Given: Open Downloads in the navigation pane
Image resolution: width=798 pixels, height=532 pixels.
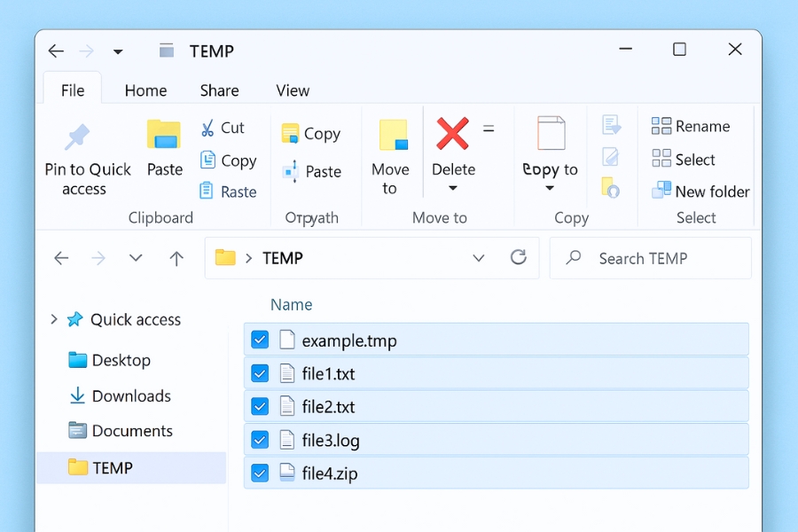Looking at the screenshot, I should point(130,396).
